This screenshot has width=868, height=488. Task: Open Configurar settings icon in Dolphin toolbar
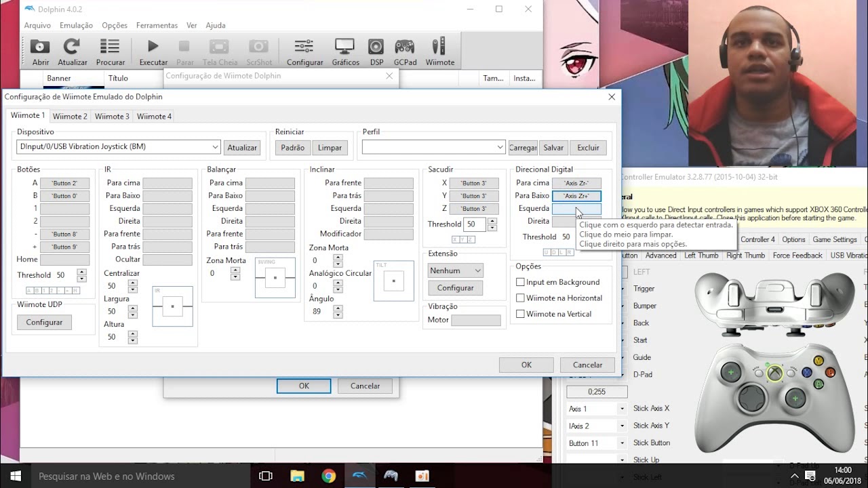pyautogui.click(x=304, y=52)
